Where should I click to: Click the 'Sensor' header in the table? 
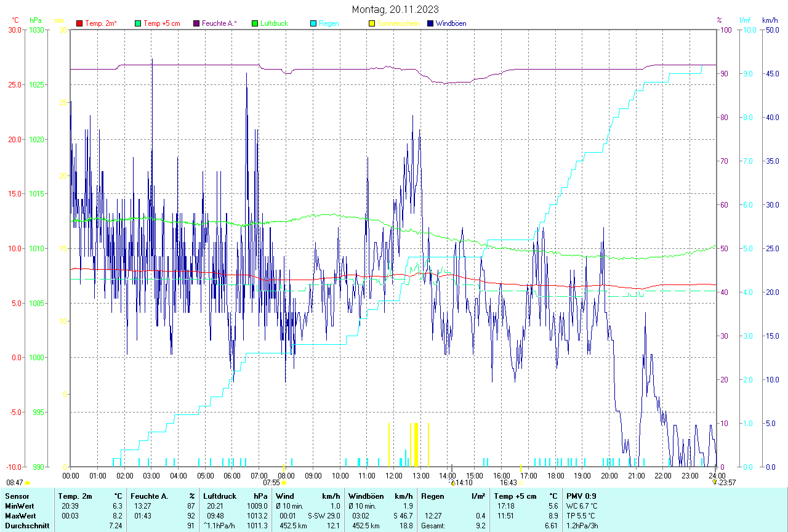click(17, 496)
